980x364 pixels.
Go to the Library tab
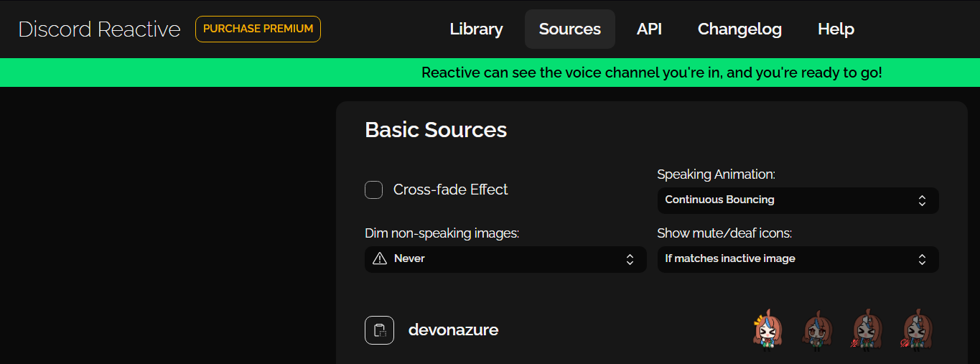476,29
